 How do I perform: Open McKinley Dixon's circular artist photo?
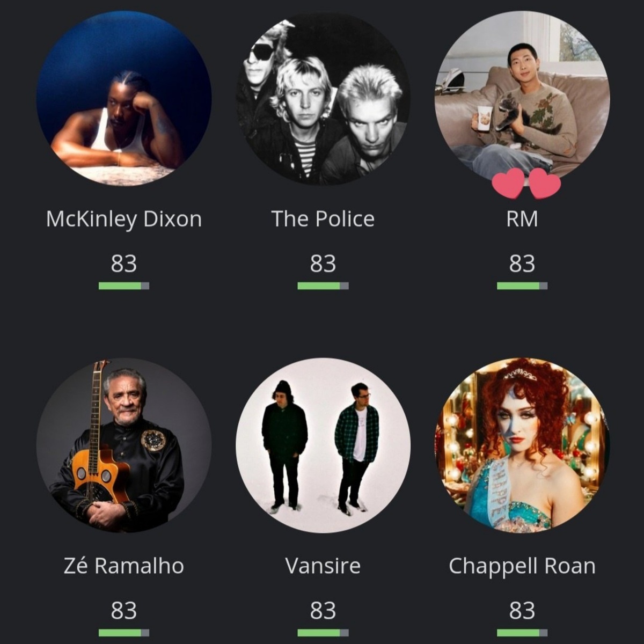coord(124,98)
